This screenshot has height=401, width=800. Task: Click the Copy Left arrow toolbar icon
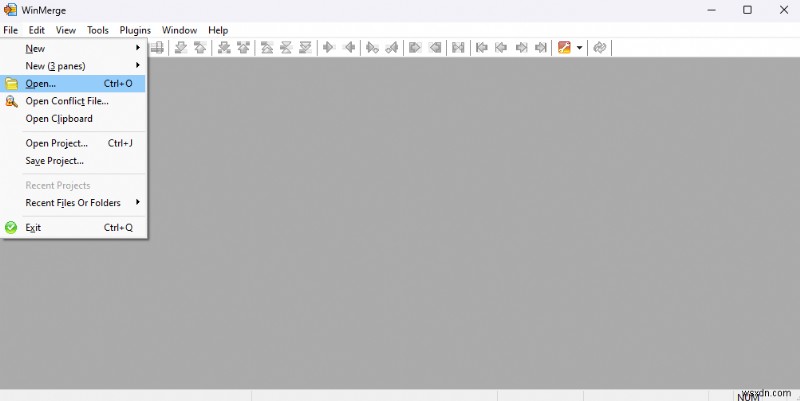pos(349,47)
